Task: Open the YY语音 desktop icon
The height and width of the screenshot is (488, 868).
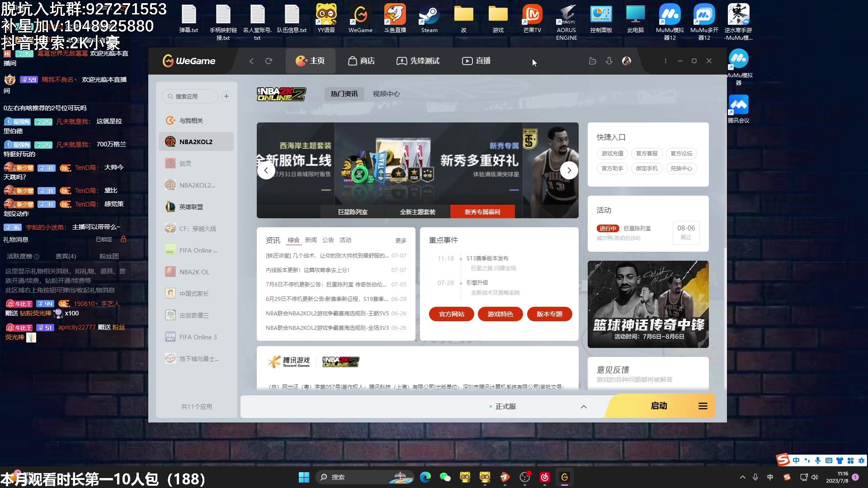Action: 326,19
